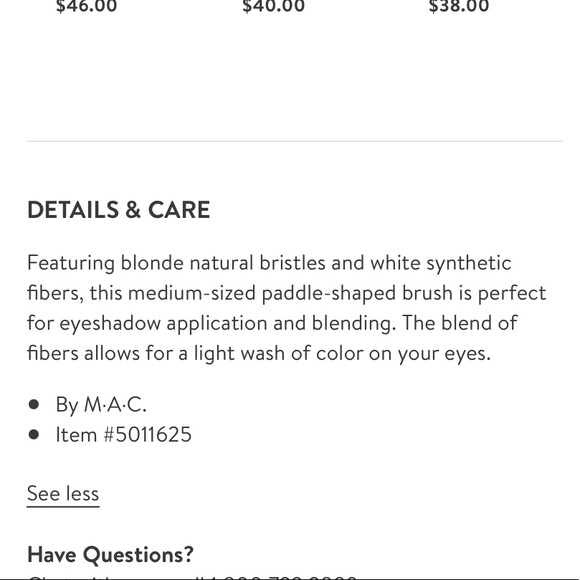
Task: Click bullet point beside Item #5011625
Action: pos(34,434)
